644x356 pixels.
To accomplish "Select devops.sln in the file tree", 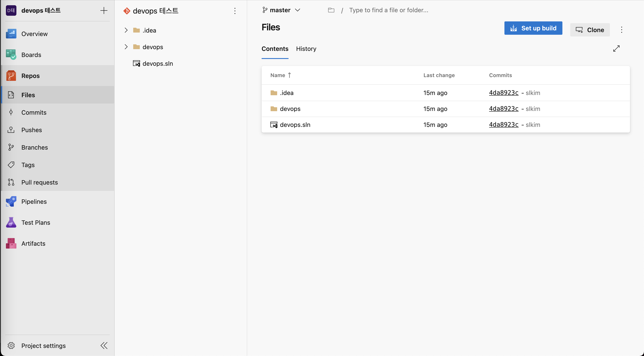I will pyautogui.click(x=157, y=64).
